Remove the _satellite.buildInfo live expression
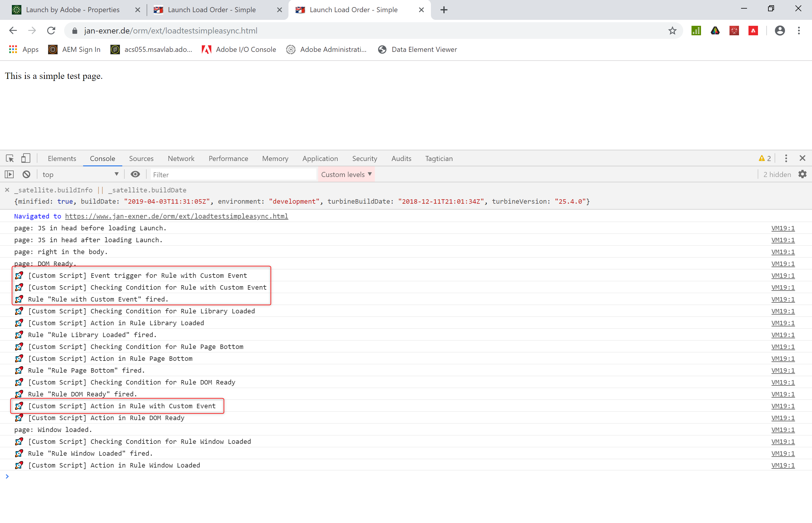Image resolution: width=812 pixels, height=523 pixels. (x=7, y=190)
